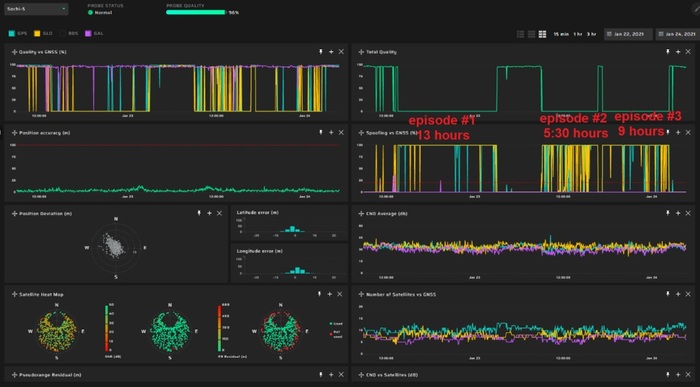Pin the Quality vs GNSS panel
The height and width of the screenshot is (387, 700).
[x=321, y=52]
